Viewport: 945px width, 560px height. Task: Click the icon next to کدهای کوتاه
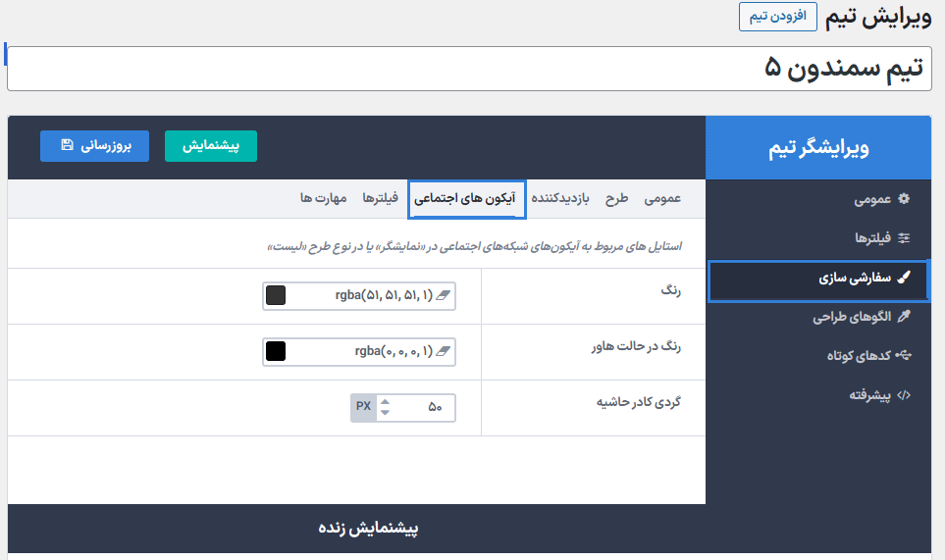coord(904,356)
